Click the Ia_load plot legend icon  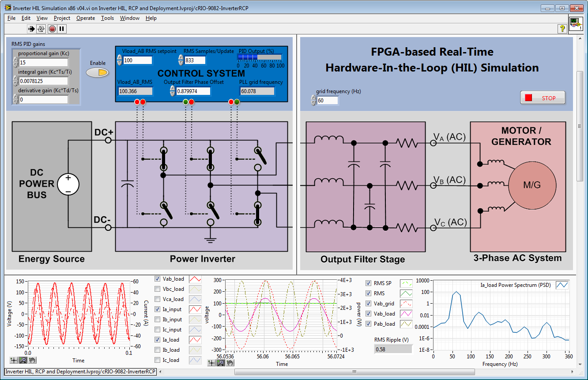coord(195,340)
